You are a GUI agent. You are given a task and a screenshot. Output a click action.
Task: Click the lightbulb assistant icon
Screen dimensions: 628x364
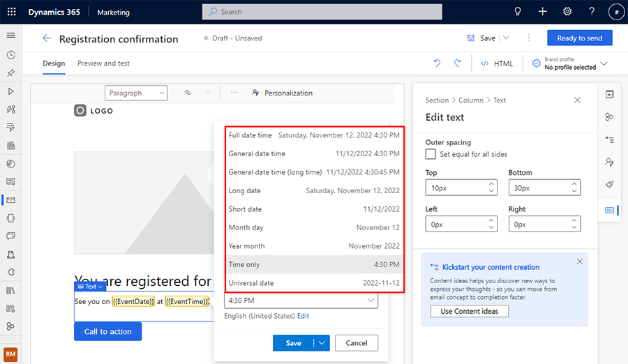tap(518, 12)
